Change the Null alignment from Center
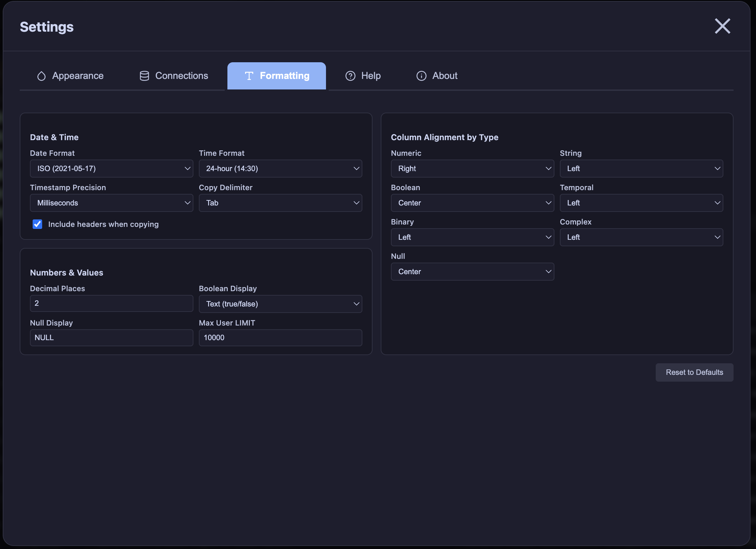 [x=472, y=271]
